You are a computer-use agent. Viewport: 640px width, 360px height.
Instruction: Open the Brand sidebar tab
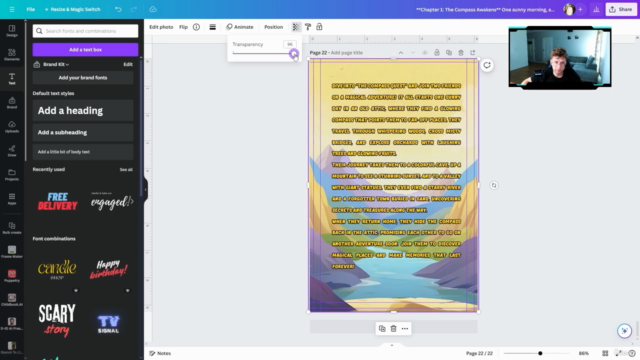pyautogui.click(x=12, y=103)
